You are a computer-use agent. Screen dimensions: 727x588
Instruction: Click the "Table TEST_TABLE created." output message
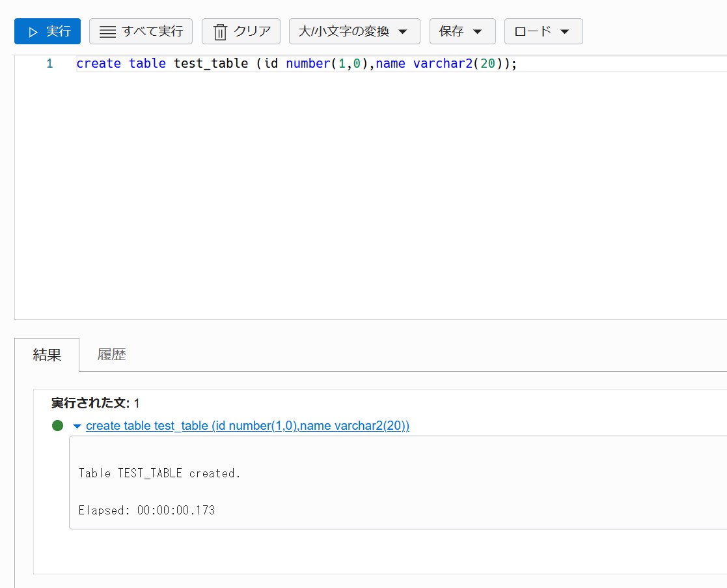click(159, 473)
